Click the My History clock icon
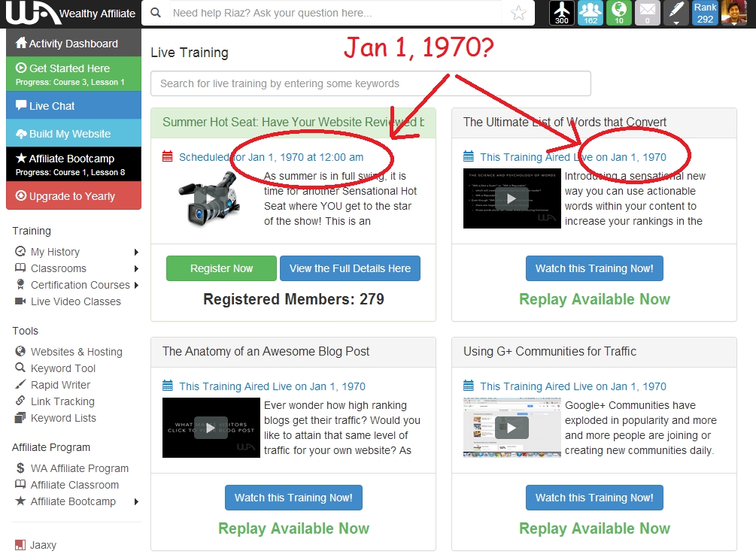Screen dimensions: 756x560 pyautogui.click(x=20, y=251)
